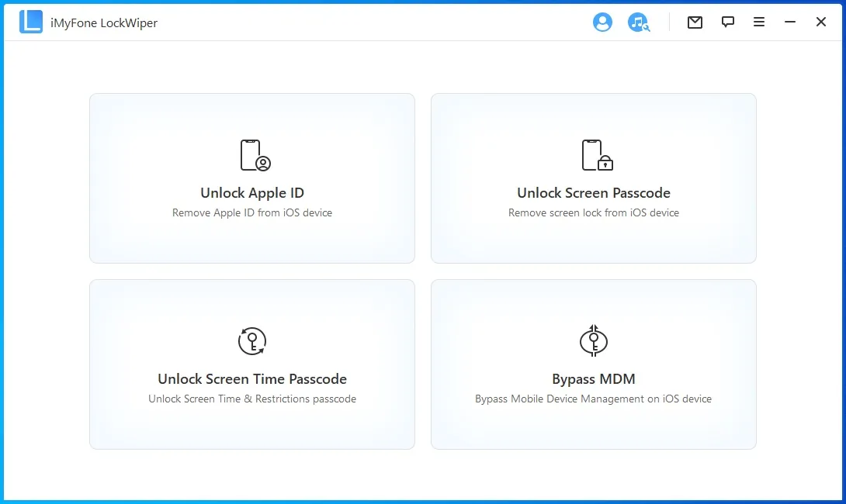Screen dimensions: 846x504
Task: Click the music search icon in the title bar
Action: tap(638, 22)
